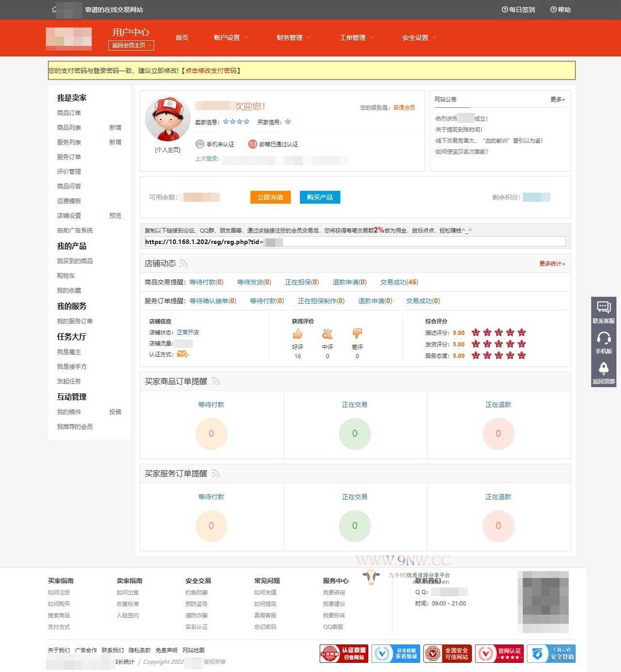The image size is (621, 672).
Task: Click the 差评 thumbs-down icon
Action: click(x=357, y=334)
